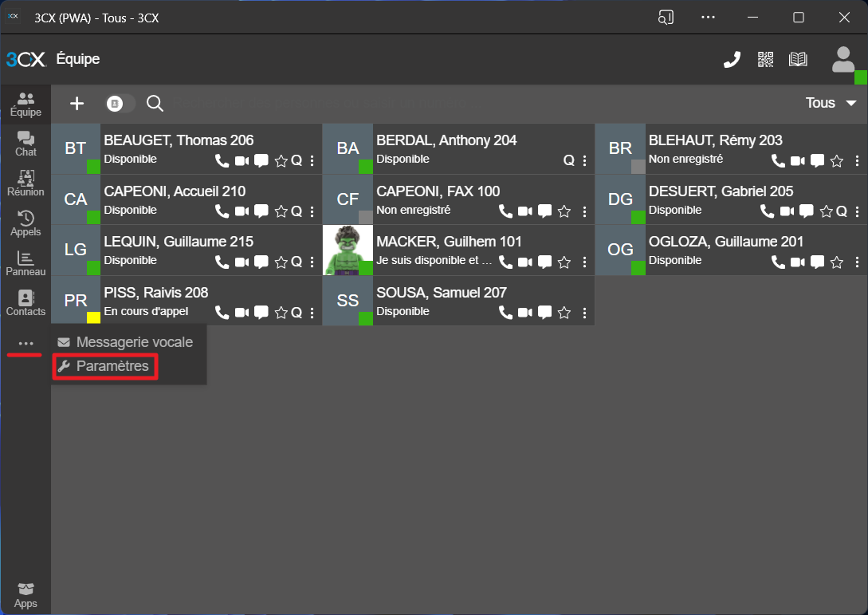
Task: Open the user profile avatar menu
Action: pos(843,59)
